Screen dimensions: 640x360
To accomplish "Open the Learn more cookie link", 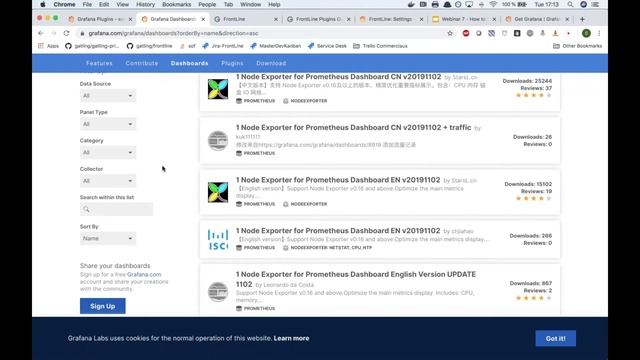I will (x=291, y=338).
